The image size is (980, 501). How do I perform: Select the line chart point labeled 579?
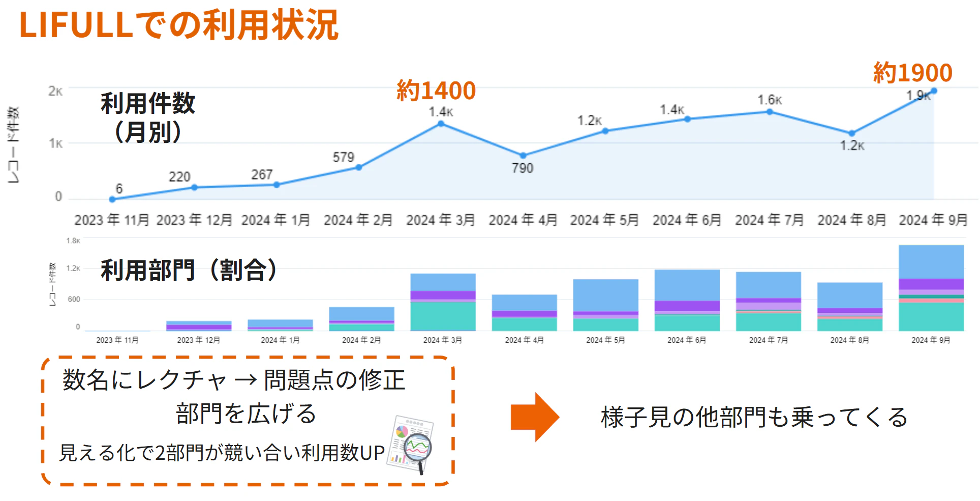coord(359,167)
